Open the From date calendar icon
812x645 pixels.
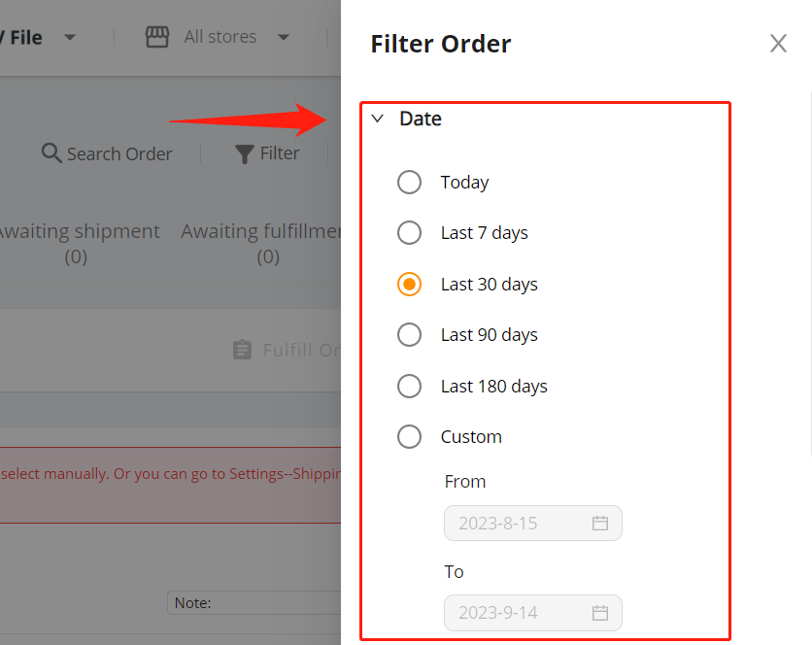point(599,524)
